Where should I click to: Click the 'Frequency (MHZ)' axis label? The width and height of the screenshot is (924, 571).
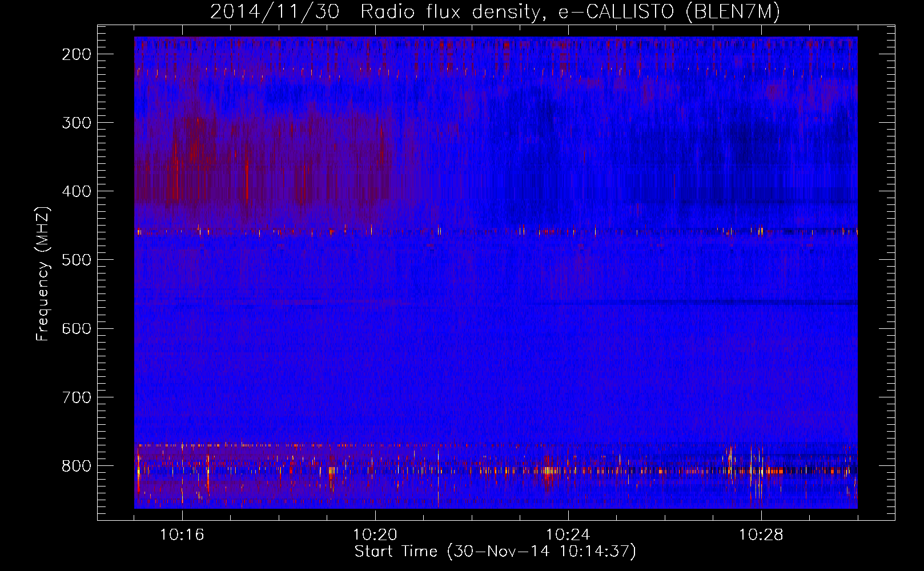(x=43, y=274)
